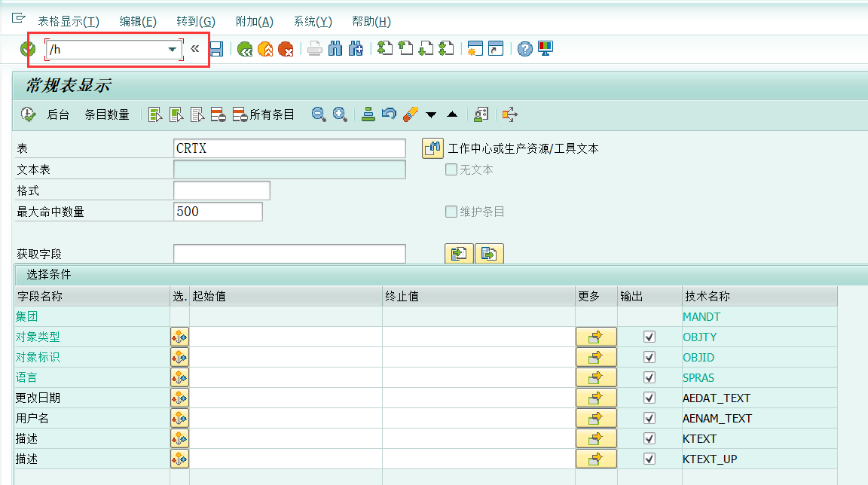Click the green Back navigation icon
This screenshot has height=485, width=868.
click(x=243, y=48)
